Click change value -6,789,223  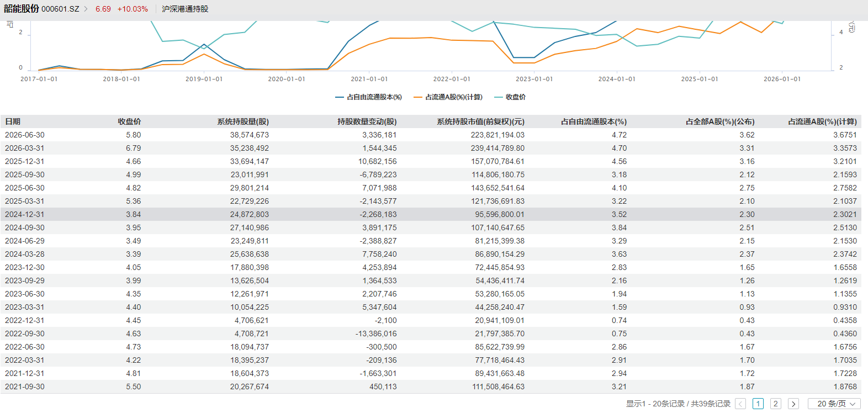click(x=378, y=174)
